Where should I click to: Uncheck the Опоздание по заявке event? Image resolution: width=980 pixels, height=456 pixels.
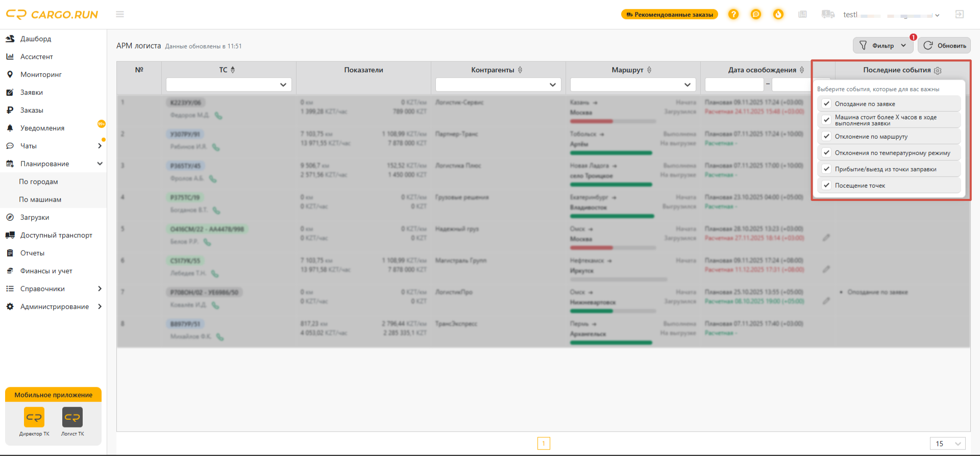826,104
